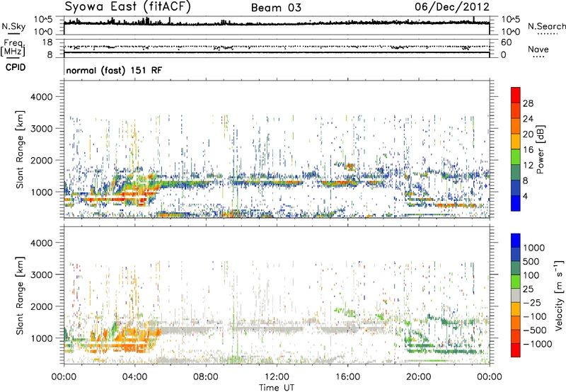Pick the blue top of velocity colorbar
566x392 pixels.
[x=516, y=240]
